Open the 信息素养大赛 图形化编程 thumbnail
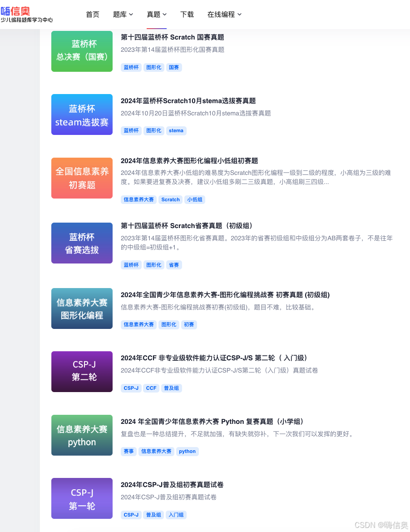Viewport: 410px width, 532px height. 82,308
